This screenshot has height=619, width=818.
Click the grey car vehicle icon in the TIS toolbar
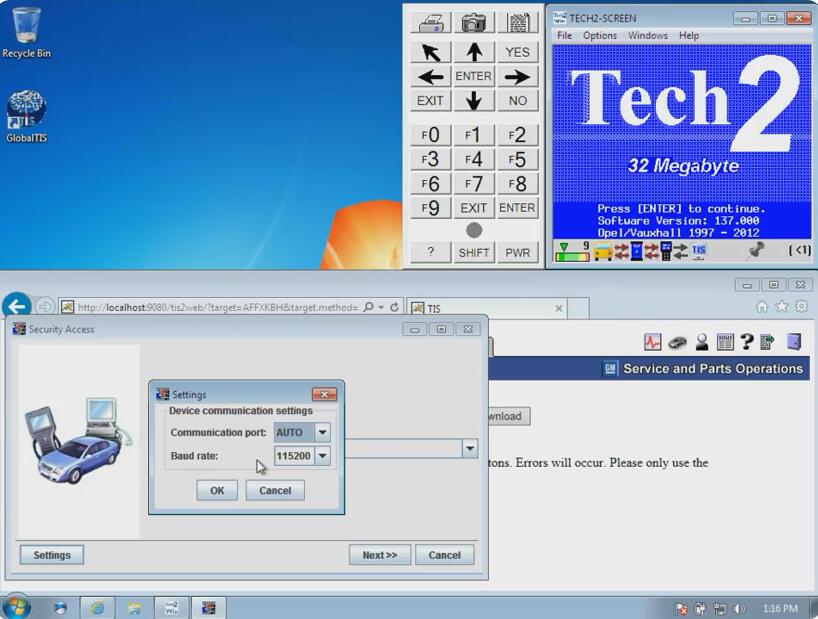tap(677, 343)
